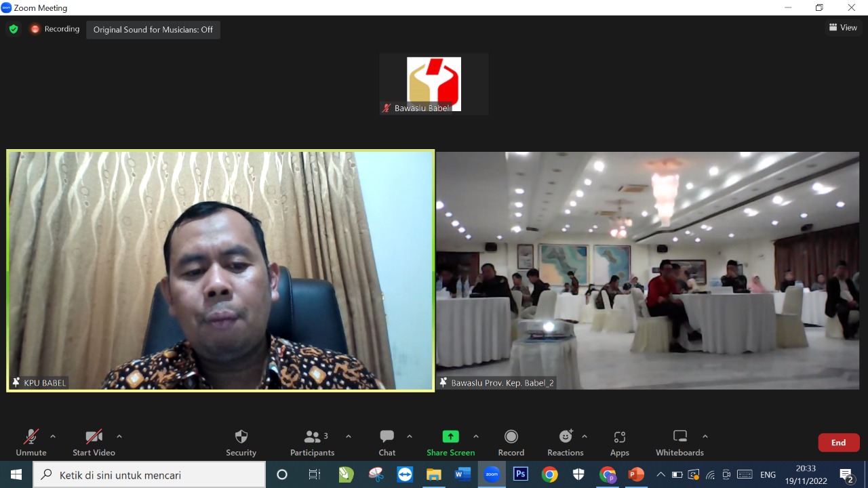Expand video options arrow beside Start Video
This screenshot has width=868, height=488.
(119, 436)
